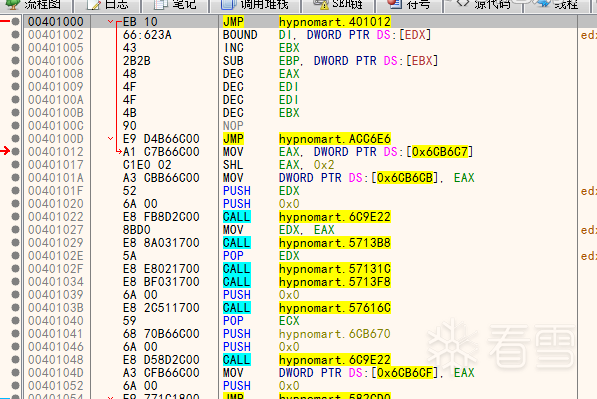Click the opcode bytes 66:623A
The height and width of the screenshot is (399, 597).
(147, 35)
